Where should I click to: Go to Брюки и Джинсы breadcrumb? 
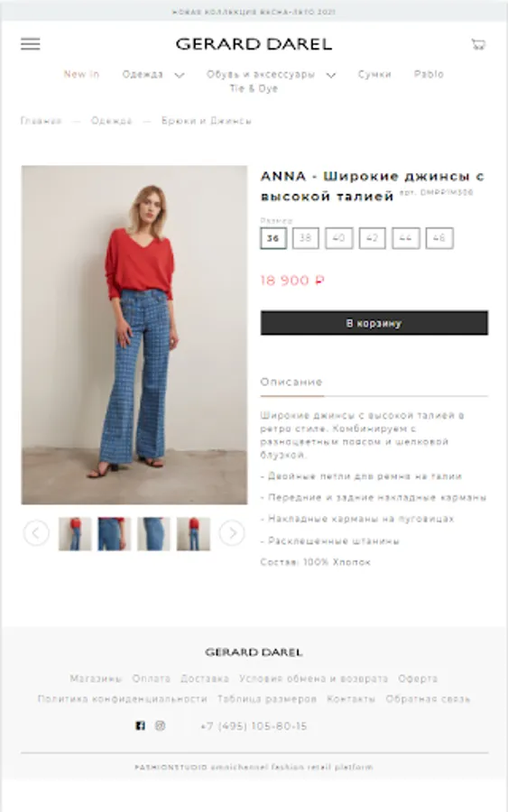(206, 121)
